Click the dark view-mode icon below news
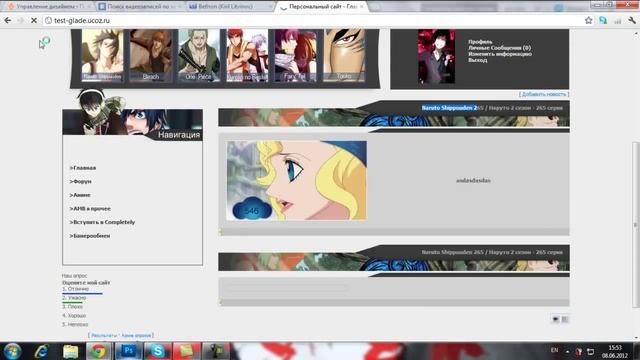This screenshot has height=360, width=640. point(556,319)
